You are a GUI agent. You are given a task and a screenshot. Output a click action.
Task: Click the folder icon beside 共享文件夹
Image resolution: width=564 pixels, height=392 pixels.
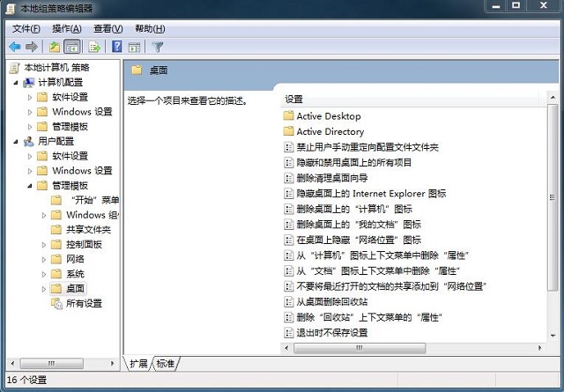56,229
